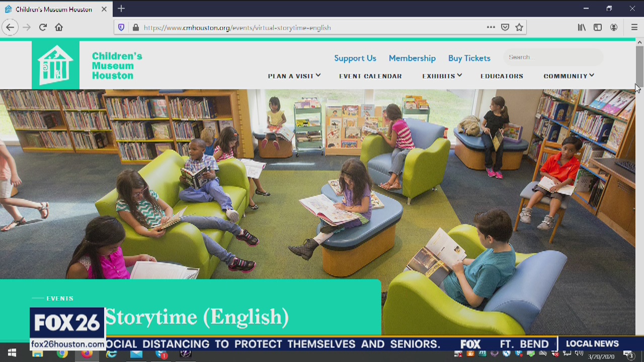Screen dimensions: 644x362
Task: Open the Firefox Library icon
Action: [582, 28]
